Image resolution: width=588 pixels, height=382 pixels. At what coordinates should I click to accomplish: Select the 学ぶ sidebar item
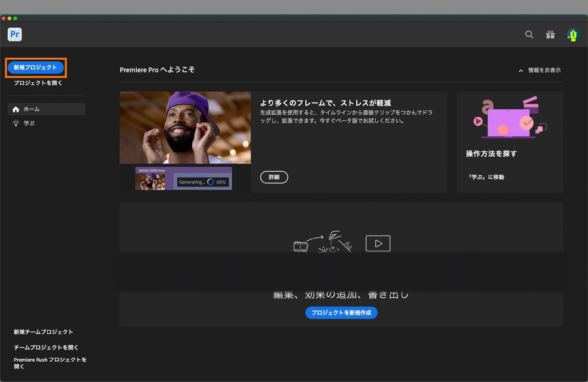click(29, 123)
